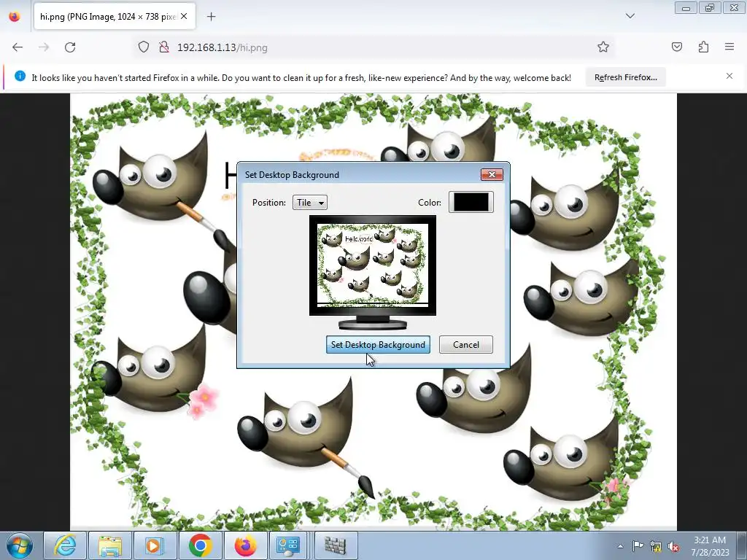
Task: Click the Position label text
Action: (x=268, y=203)
